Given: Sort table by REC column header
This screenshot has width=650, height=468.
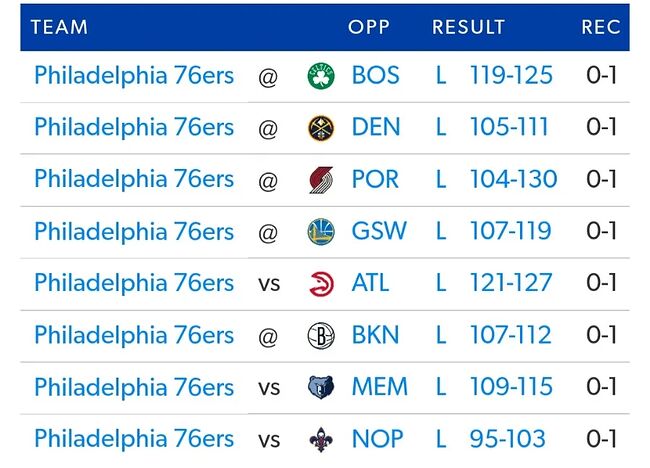Looking at the screenshot, I should 601,27.
